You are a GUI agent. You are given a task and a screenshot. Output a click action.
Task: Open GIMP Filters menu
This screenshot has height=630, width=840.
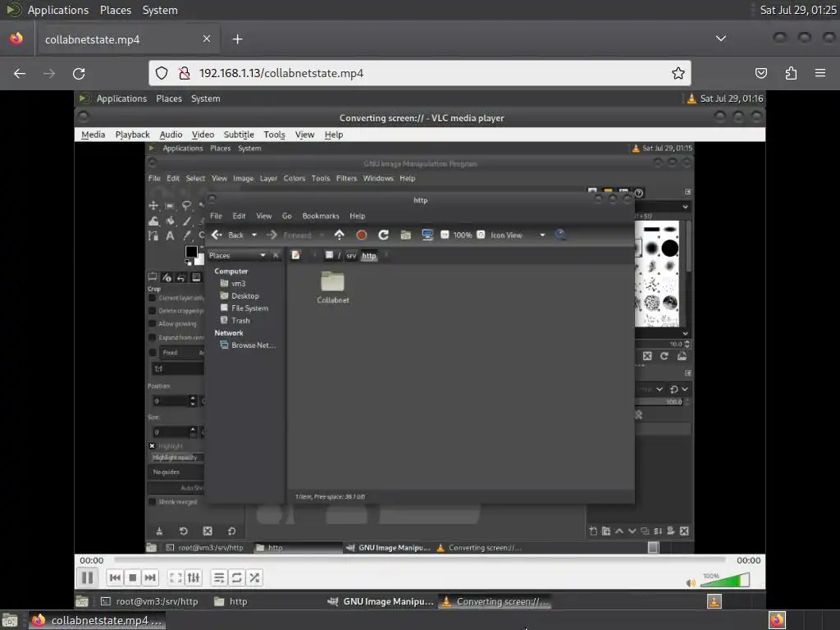(x=346, y=178)
